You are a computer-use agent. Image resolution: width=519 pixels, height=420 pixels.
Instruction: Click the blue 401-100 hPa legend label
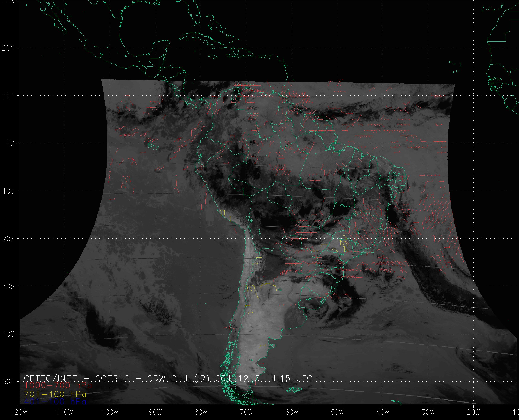click(x=55, y=402)
